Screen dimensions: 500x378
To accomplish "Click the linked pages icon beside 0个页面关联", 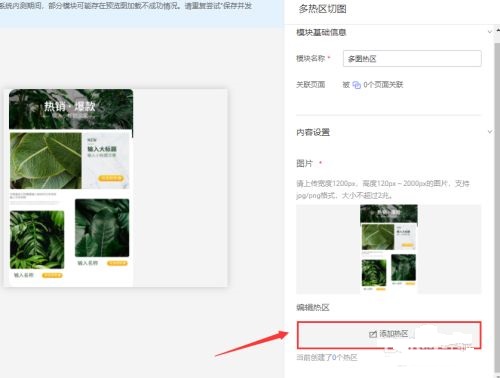I will pos(357,85).
